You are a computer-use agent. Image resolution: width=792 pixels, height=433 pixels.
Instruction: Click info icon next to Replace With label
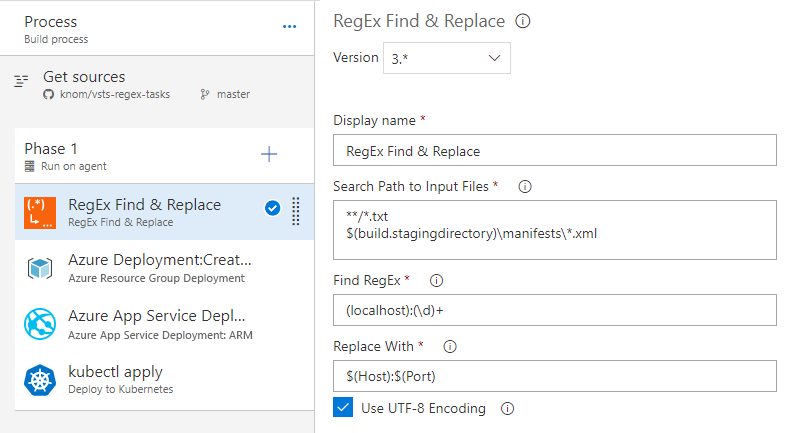tap(449, 347)
